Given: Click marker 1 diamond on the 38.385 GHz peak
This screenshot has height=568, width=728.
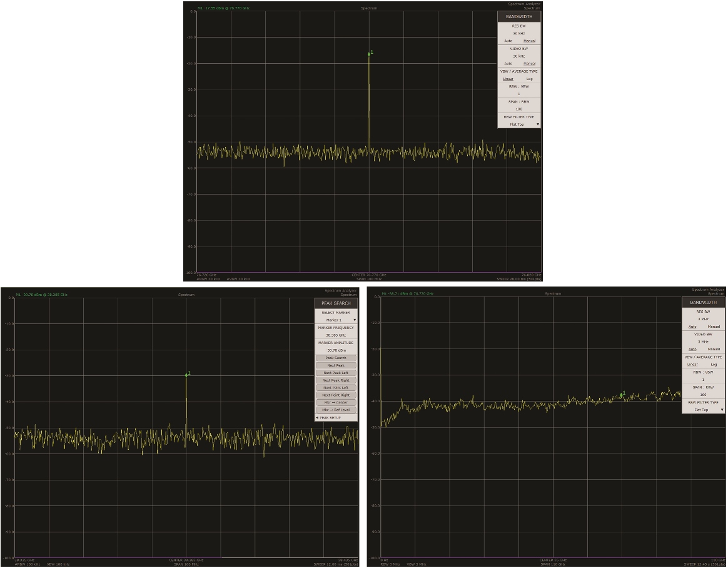Looking at the screenshot, I should click(186, 375).
